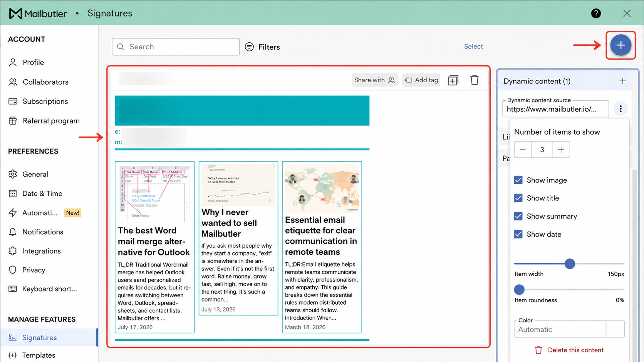Uncheck the Show image checkbox
644x362 pixels.
tap(518, 180)
